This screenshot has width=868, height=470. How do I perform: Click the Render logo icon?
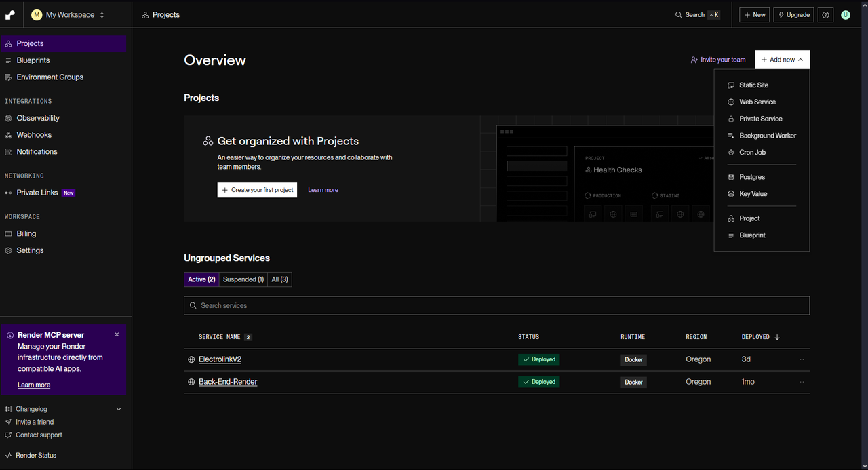(x=10, y=14)
